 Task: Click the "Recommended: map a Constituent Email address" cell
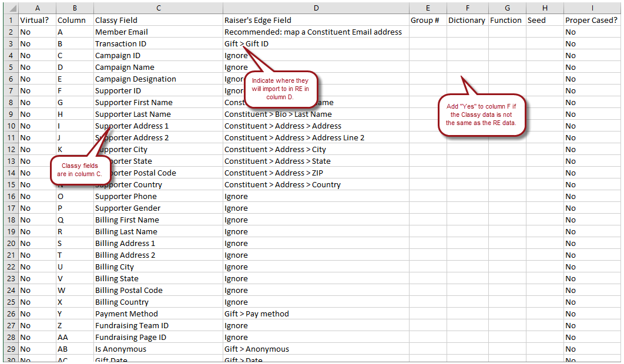(x=316, y=32)
